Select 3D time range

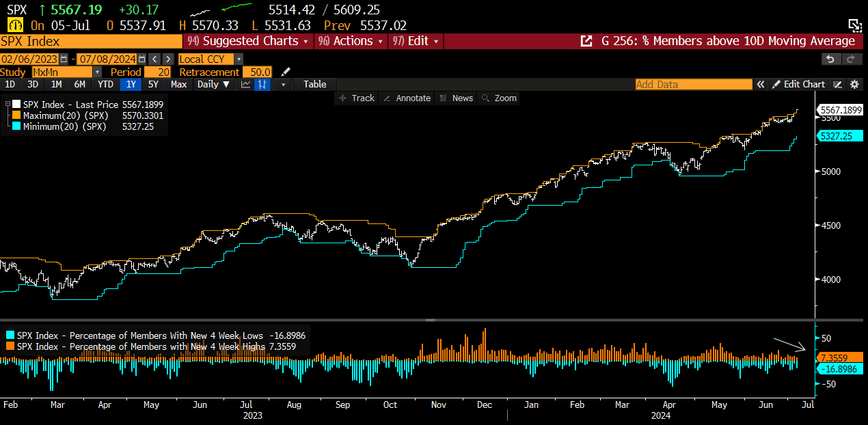[32, 84]
